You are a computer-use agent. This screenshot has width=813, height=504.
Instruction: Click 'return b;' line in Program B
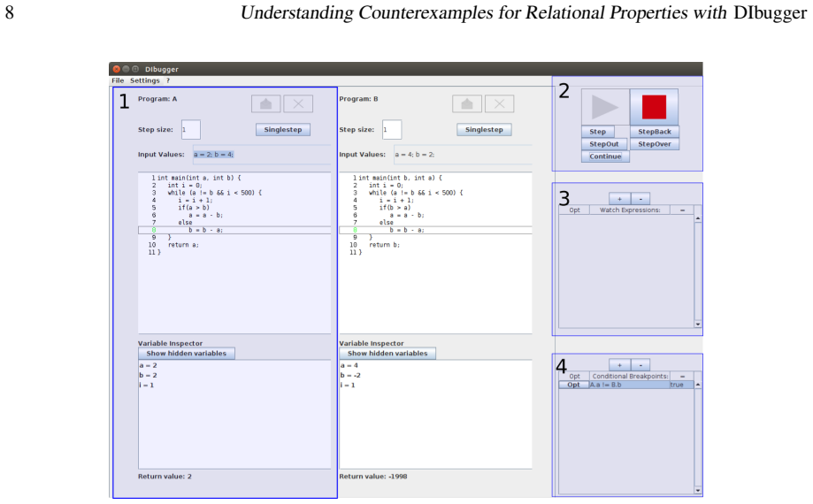(384, 245)
